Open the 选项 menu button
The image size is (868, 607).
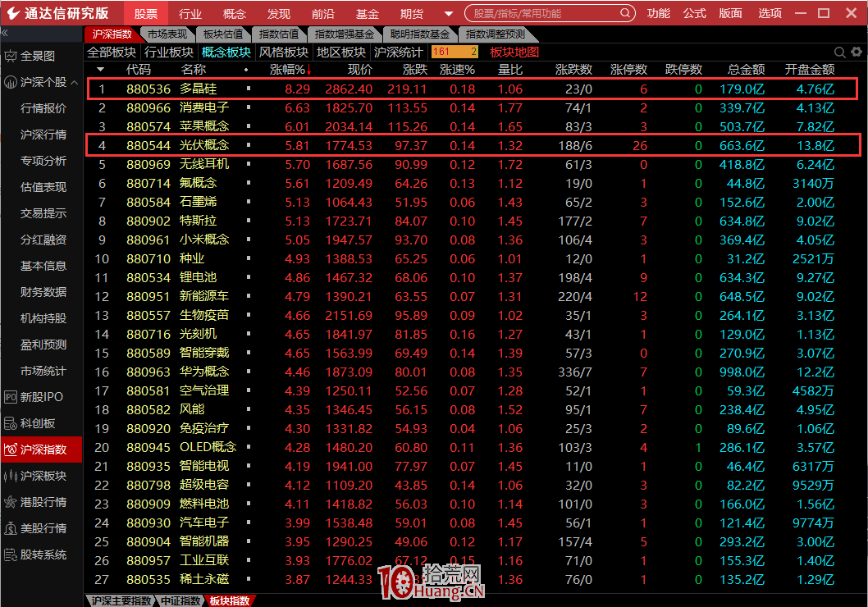coord(770,13)
